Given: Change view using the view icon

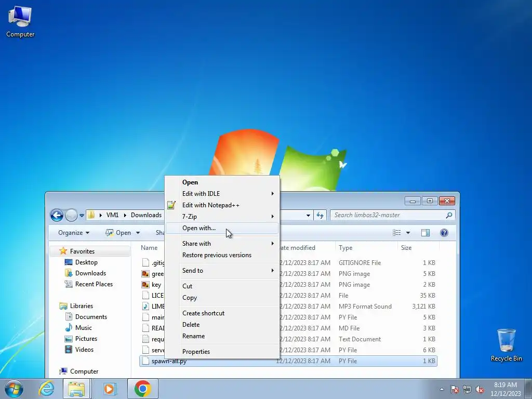Looking at the screenshot, I should [x=396, y=233].
